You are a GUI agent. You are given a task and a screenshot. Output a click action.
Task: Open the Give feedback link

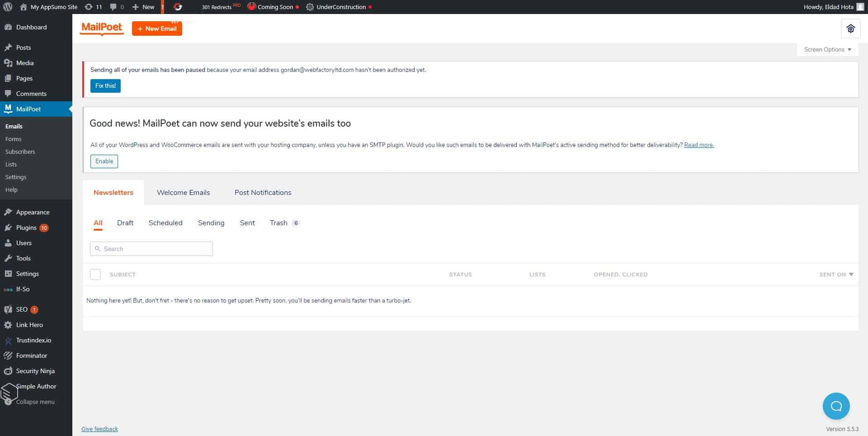pyautogui.click(x=99, y=429)
